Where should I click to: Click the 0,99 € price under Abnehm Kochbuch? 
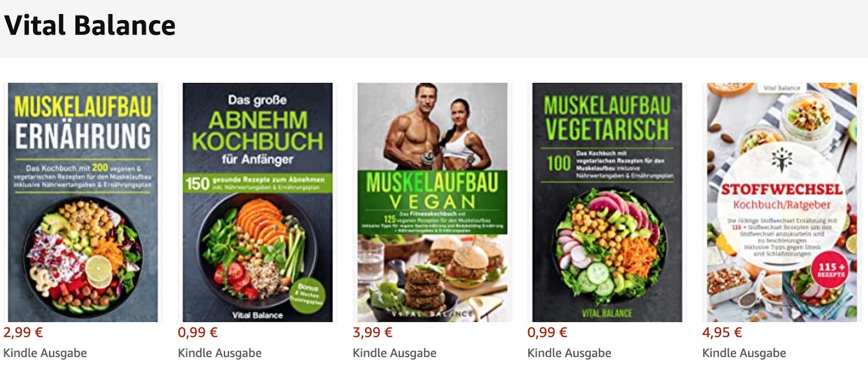198,332
